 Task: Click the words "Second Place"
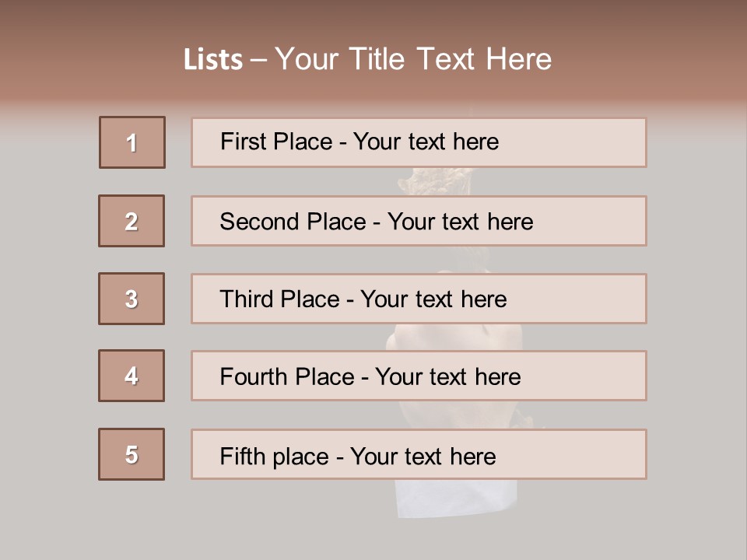[x=292, y=222]
